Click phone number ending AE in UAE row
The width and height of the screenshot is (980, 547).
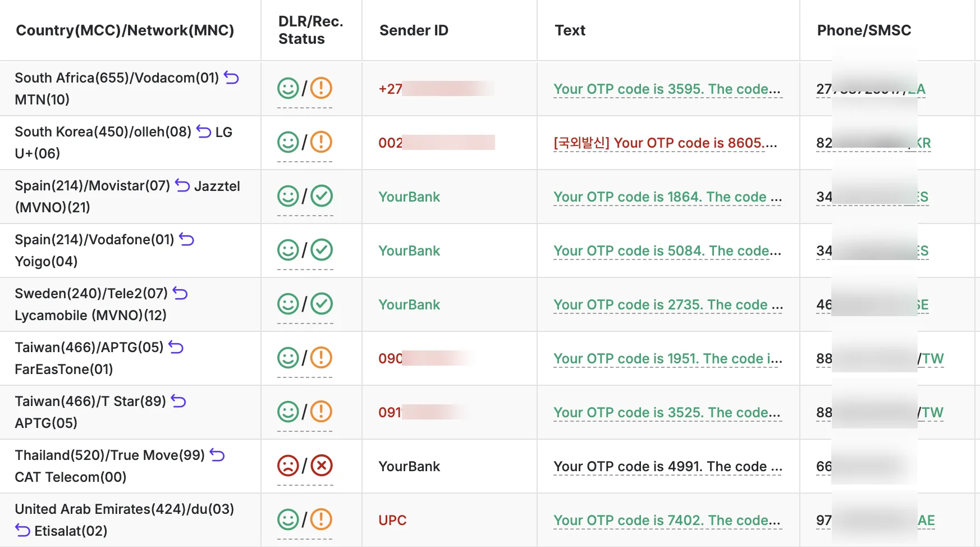(x=876, y=520)
